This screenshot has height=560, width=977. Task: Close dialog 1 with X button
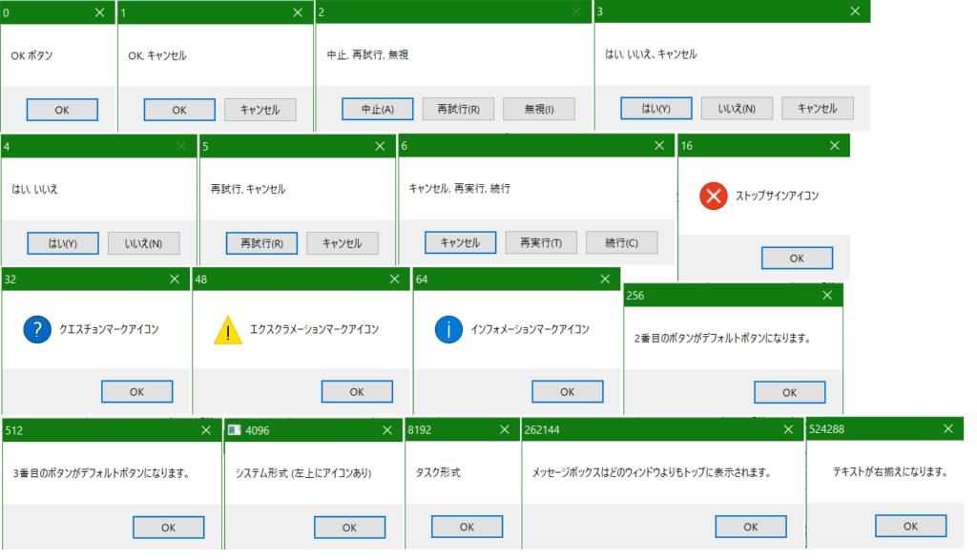pyautogui.click(x=298, y=12)
